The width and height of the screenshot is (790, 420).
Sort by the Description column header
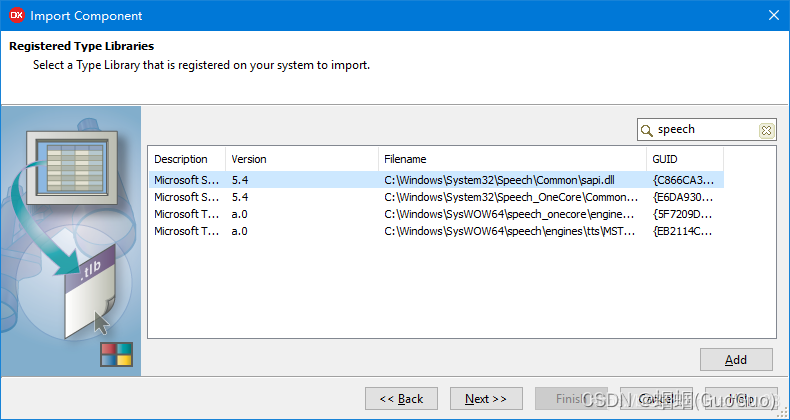(x=187, y=159)
